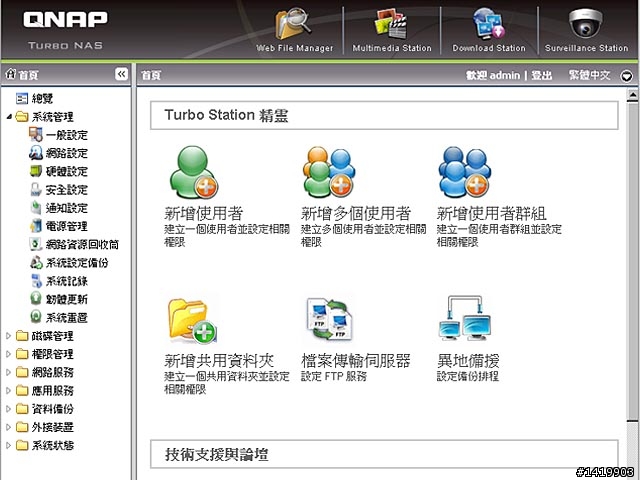Select the 權限管理 folder label
The image size is (640, 480).
53,354
